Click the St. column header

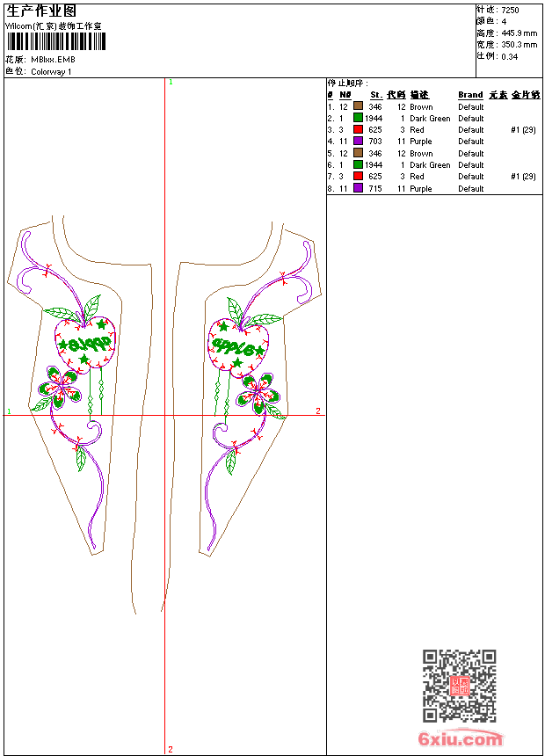point(376,95)
